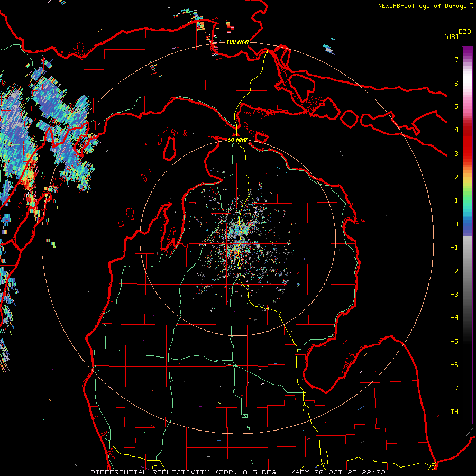Viewport: 476px width, 476px height.
Task: Click the -3 value on the color scale
Action: (454, 295)
